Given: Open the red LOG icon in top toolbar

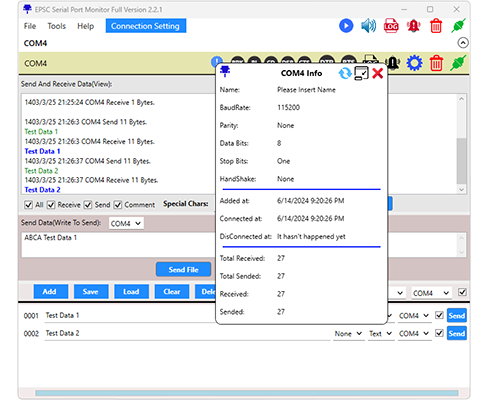Looking at the screenshot, I should point(391,26).
